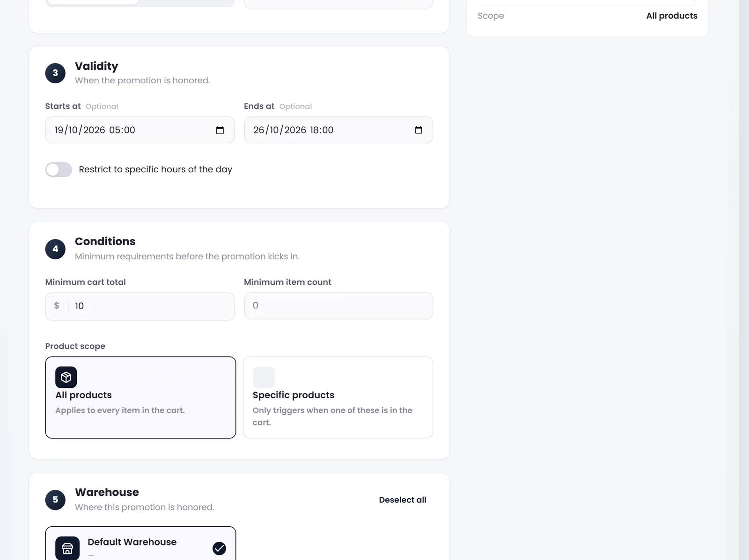Click the Conditions section heading
This screenshot has width=749, height=560.
coord(105,241)
